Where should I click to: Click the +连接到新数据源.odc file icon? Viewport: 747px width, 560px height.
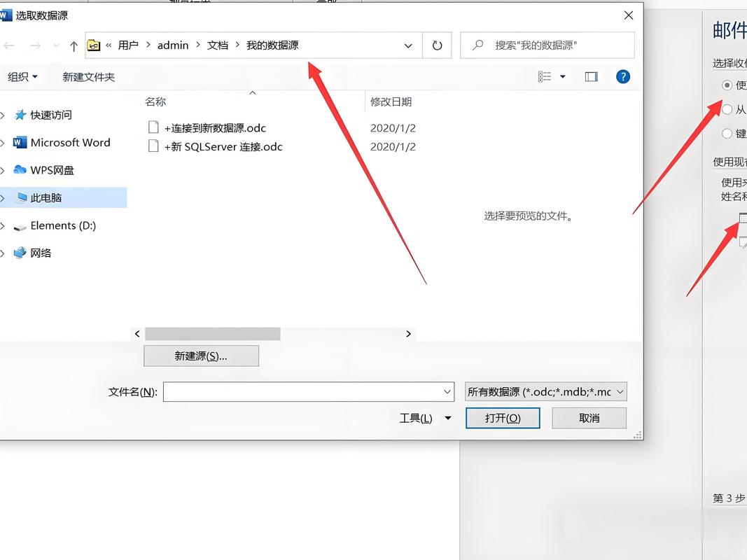[x=153, y=127]
